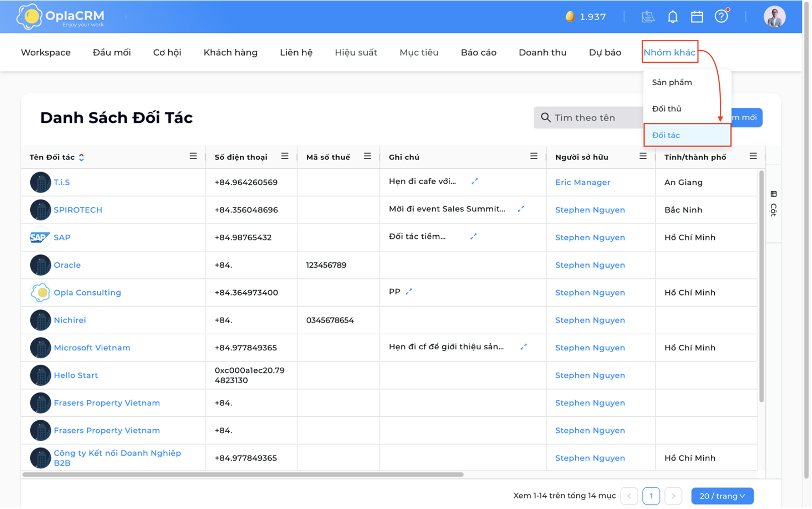
Task: Open Công ty Kết nối Doanh Nghiệp B2B
Action: 117,458
